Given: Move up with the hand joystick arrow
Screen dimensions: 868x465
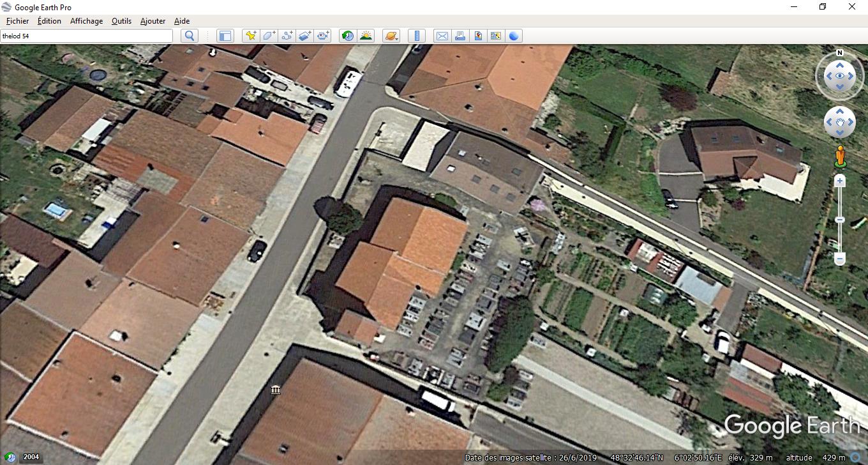Looking at the screenshot, I should pos(840,111).
